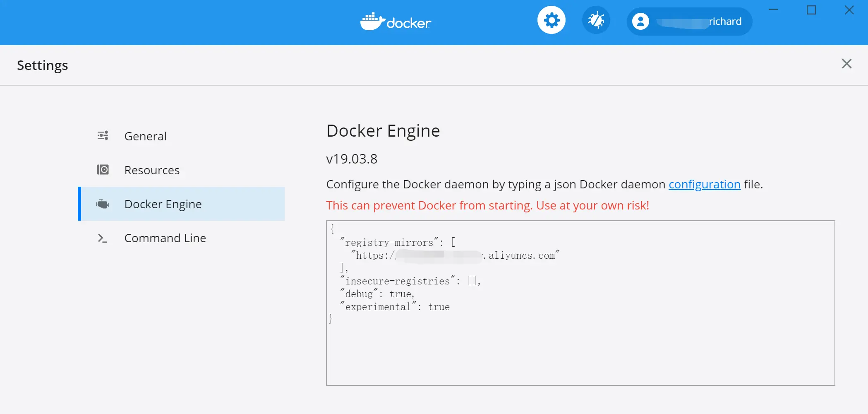The image size is (868, 414).
Task: Click the aliyuncs.com mirror URL line
Action: pos(455,255)
